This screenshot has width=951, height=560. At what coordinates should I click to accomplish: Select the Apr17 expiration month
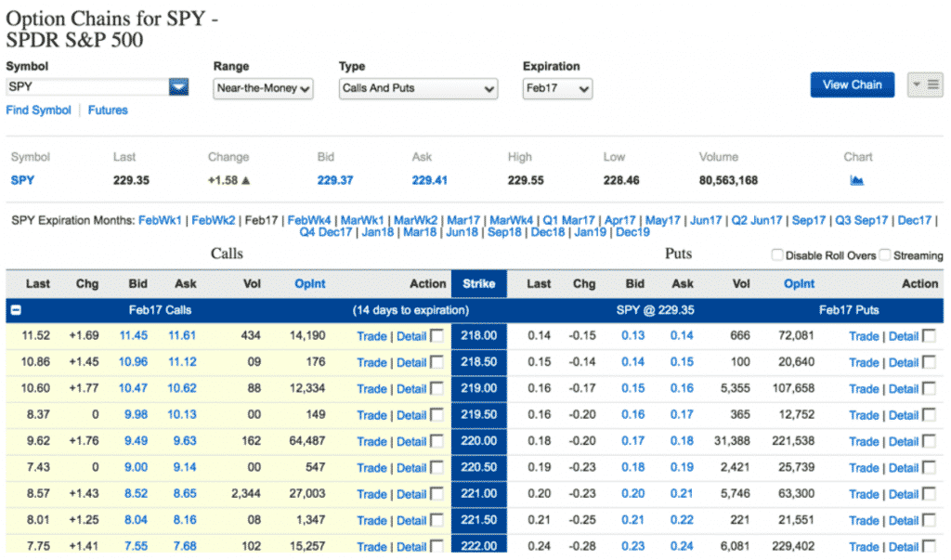point(619,220)
